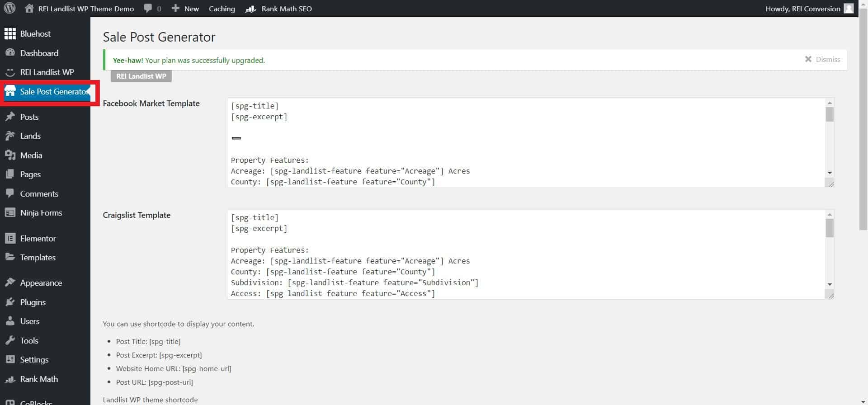Open the Templates menu label
Viewport: 868px width, 405px height.
point(38,258)
